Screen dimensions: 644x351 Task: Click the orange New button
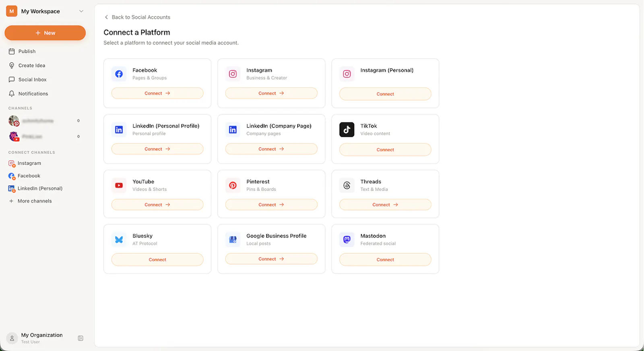point(45,33)
